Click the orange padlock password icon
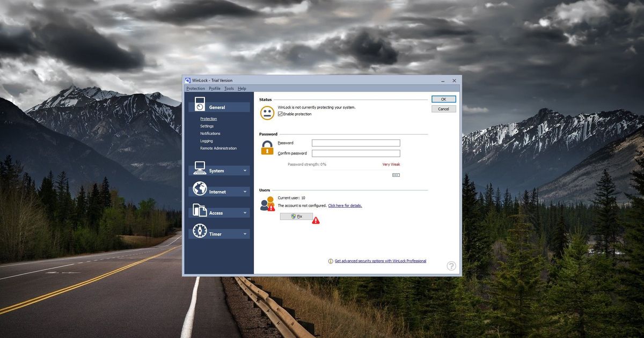This screenshot has height=338, width=644. point(267,148)
